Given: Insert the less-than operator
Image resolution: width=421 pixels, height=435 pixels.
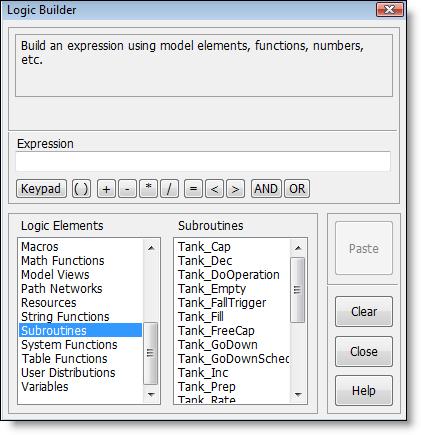Looking at the screenshot, I should point(215,189).
